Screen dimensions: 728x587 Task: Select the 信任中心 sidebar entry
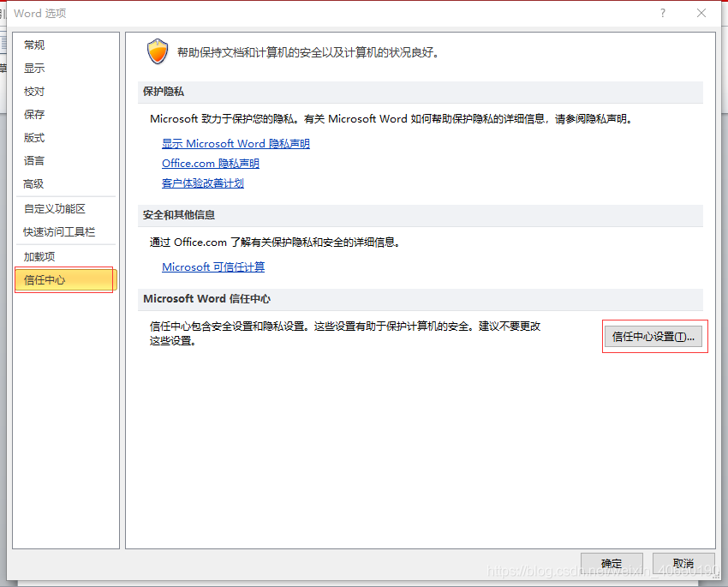click(65, 280)
